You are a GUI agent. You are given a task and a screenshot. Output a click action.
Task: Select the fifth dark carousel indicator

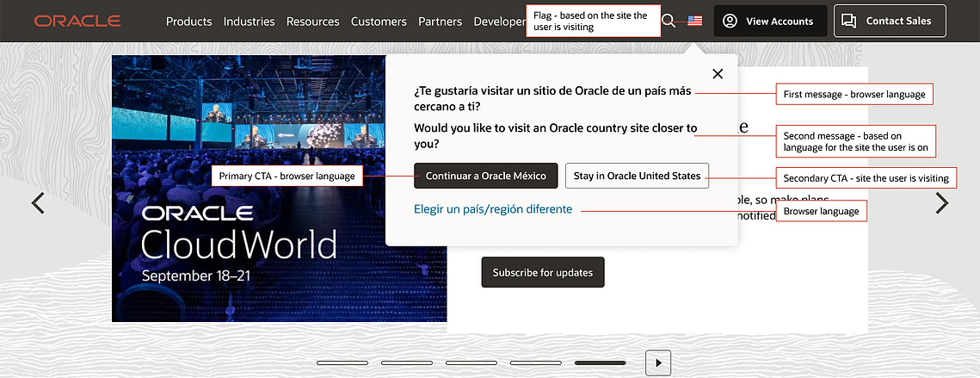pos(600,363)
